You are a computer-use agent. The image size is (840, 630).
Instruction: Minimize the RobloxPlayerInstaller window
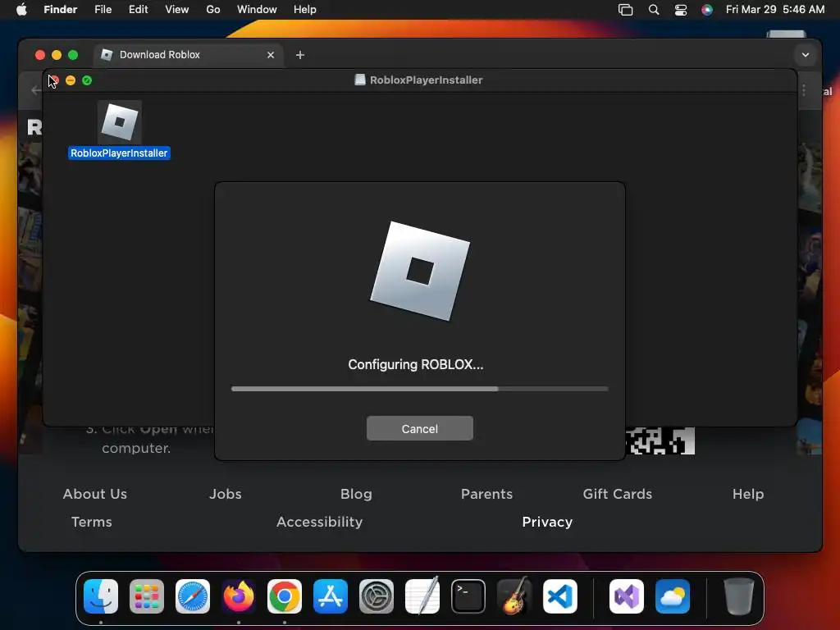(71, 80)
